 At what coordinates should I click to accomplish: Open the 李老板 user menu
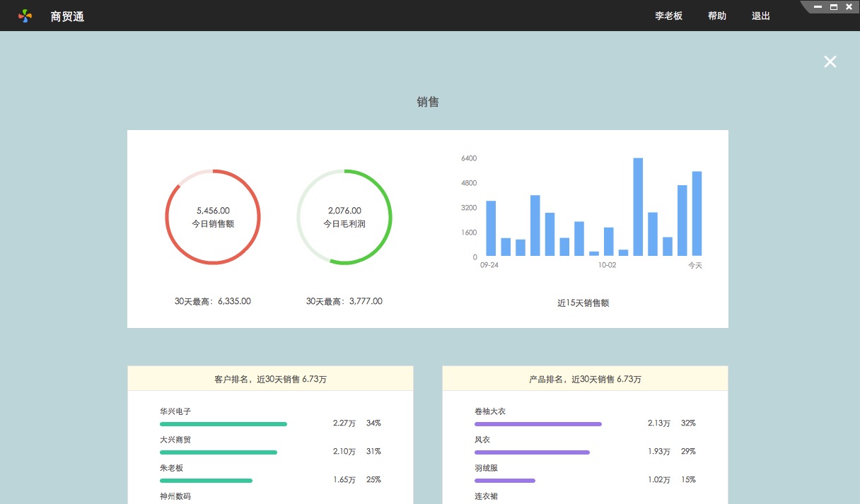coord(668,16)
